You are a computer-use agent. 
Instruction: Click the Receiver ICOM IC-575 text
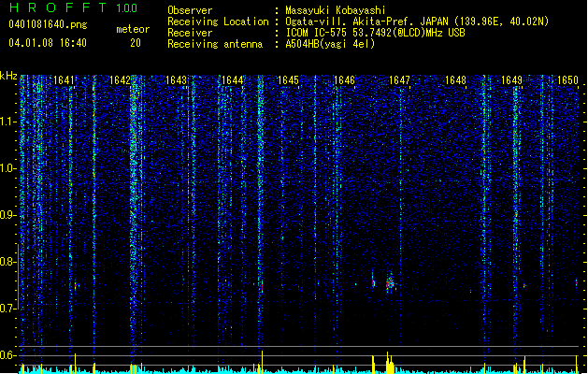(375, 33)
